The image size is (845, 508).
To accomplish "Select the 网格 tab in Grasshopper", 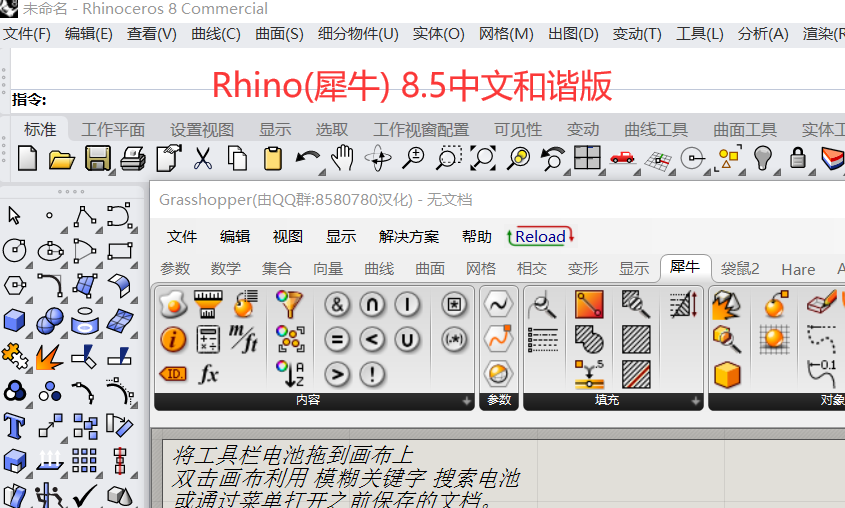I will click(481, 268).
